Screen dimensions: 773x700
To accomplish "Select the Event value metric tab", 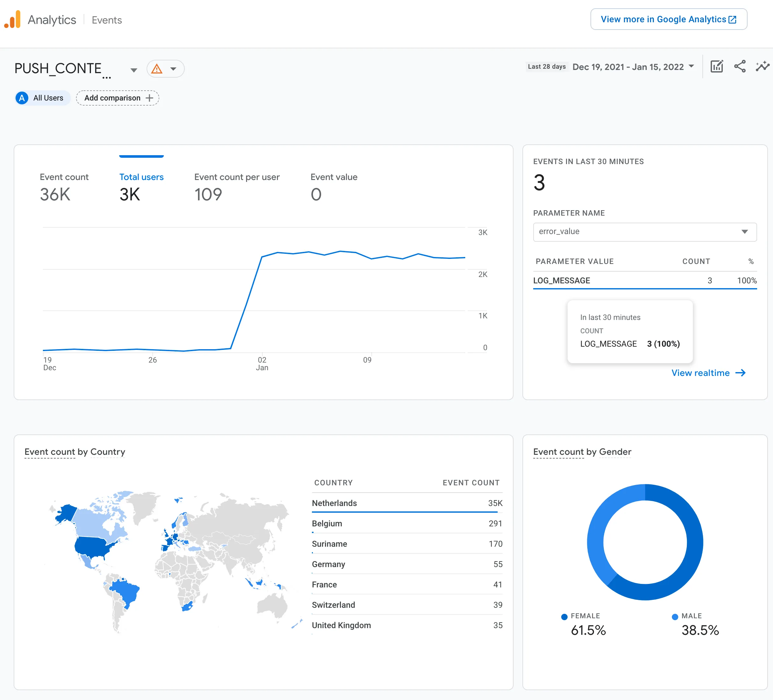I will (x=334, y=187).
